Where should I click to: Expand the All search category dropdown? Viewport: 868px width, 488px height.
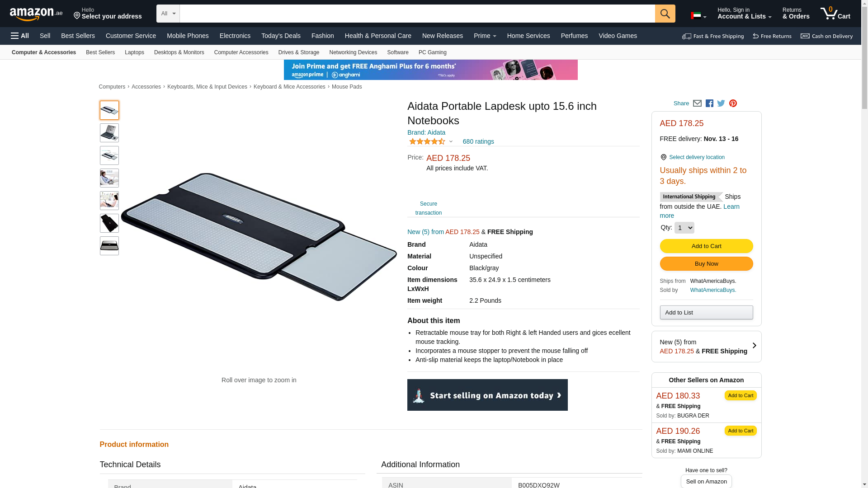168,14
